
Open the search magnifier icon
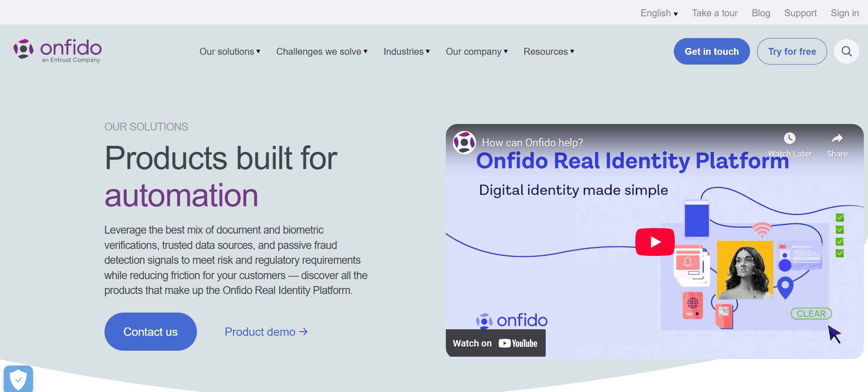click(x=846, y=51)
